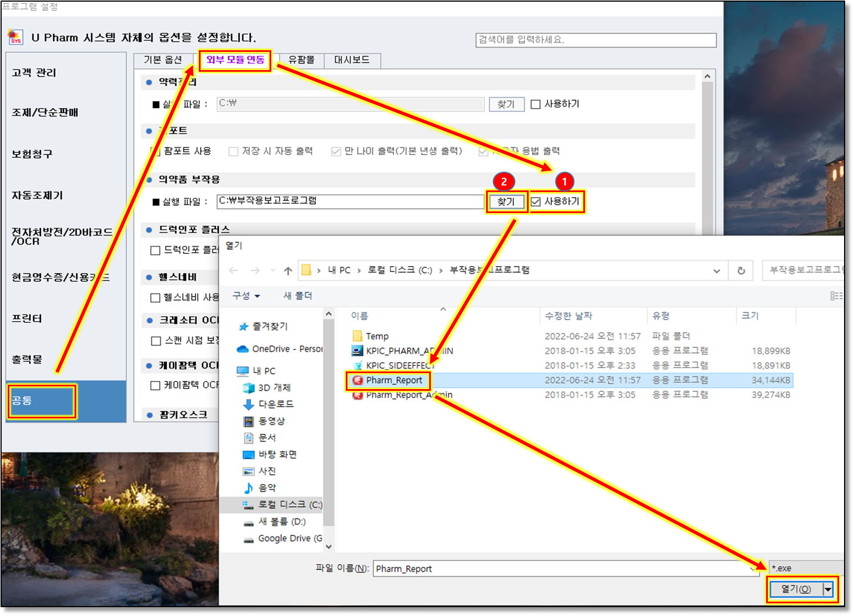
Task: Select the Google Drive drive icon
Action: tap(249, 539)
